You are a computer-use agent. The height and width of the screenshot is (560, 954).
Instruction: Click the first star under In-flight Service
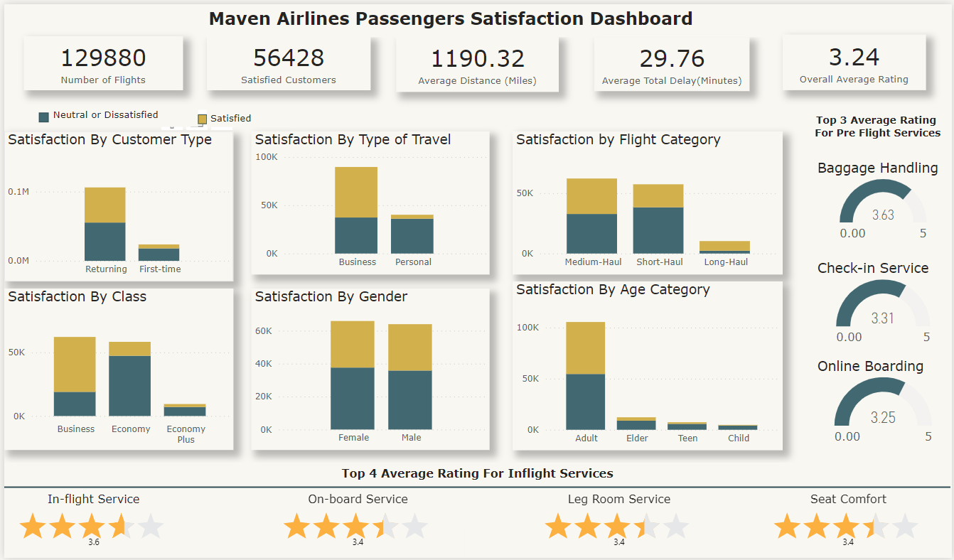[x=33, y=527]
